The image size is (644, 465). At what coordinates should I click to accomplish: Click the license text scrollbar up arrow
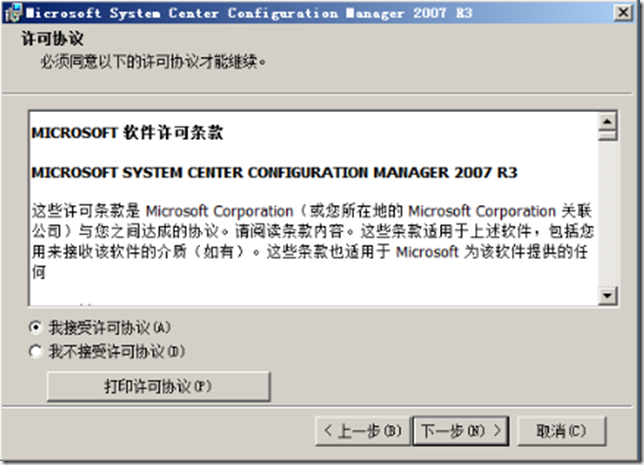point(607,121)
